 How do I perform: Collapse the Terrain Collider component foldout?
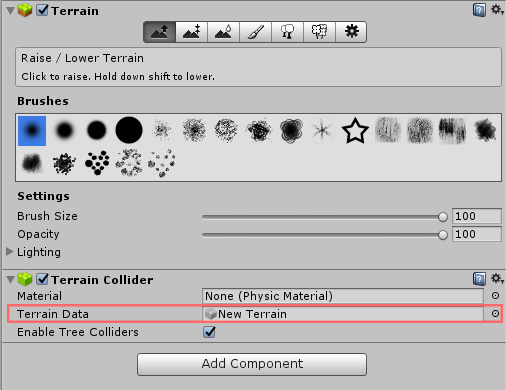pos(10,279)
